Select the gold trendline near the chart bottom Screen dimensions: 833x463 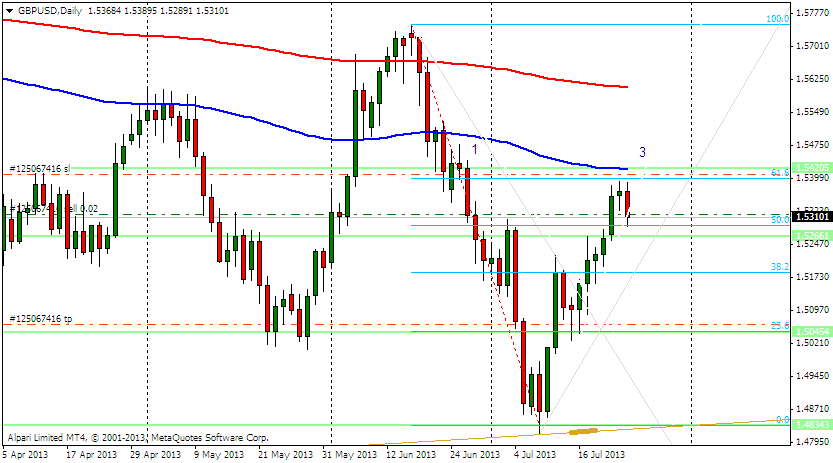tap(583, 431)
